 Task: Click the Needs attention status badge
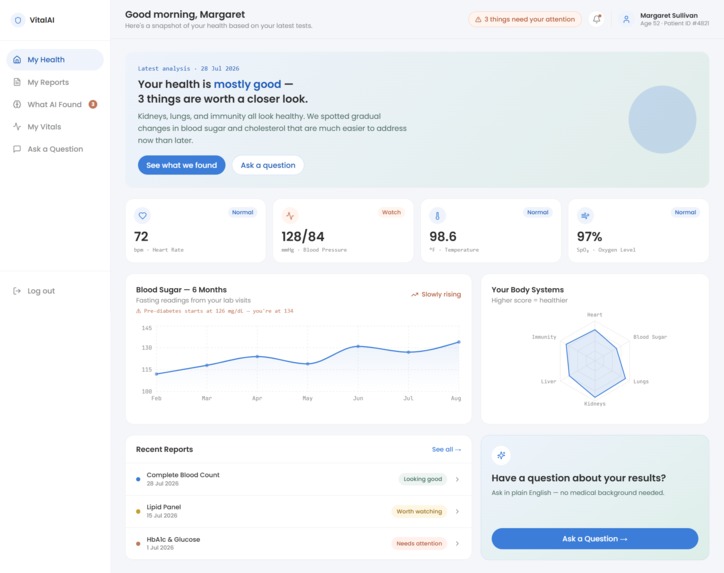point(419,543)
